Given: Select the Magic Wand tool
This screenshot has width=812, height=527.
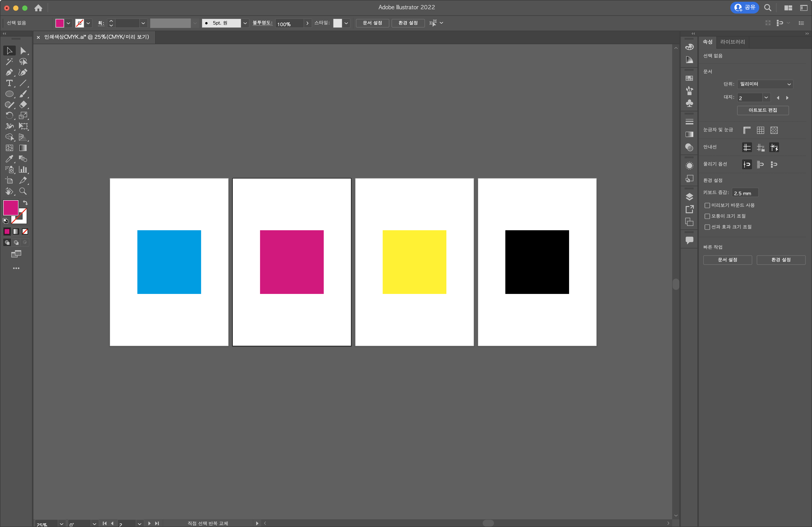Looking at the screenshot, I should coord(9,62).
